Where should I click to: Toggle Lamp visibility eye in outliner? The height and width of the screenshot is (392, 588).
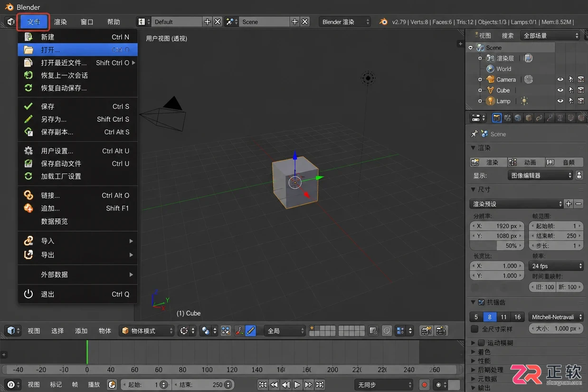[560, 101]
